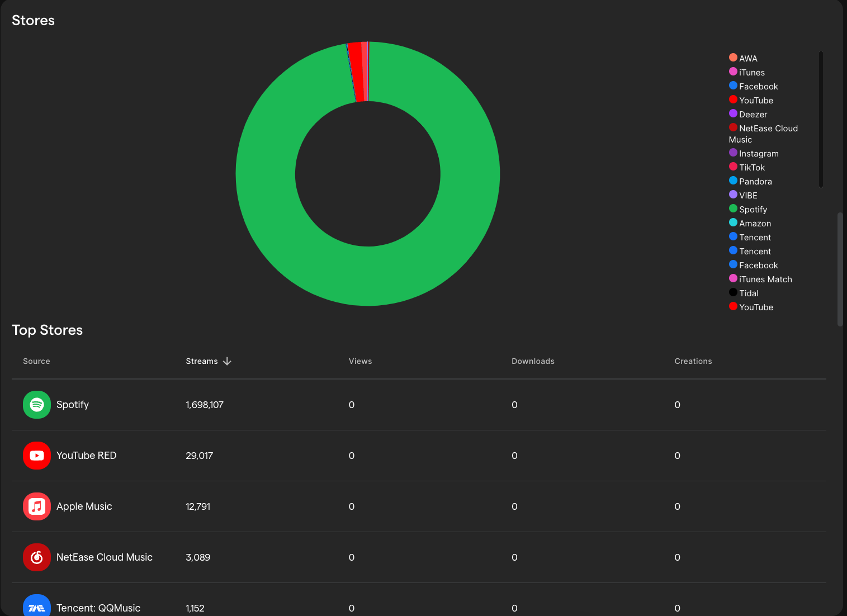The image size is (847, 616).
Task: Click the YouTube RED play icon
Action: (x=37, y=456)
